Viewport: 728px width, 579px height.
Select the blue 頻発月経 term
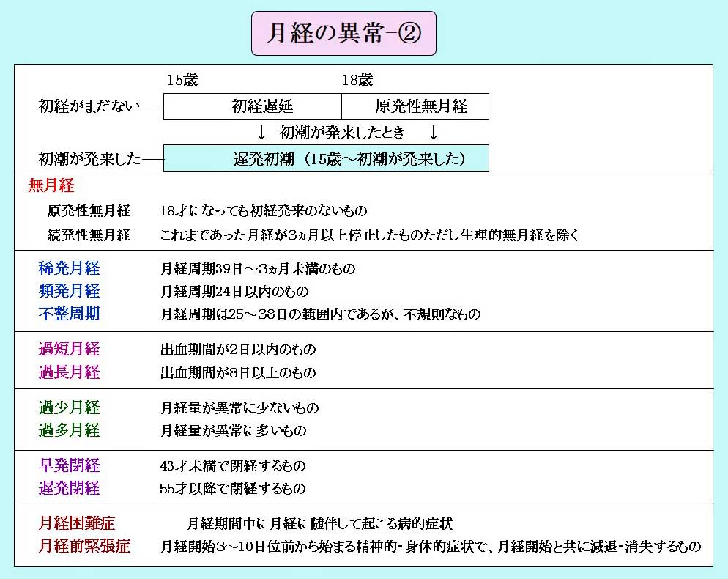(x=69, y=291)
